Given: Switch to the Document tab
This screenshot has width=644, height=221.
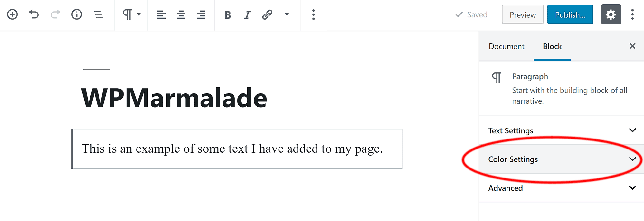Looking at the screenshot, I should [506, 46].
